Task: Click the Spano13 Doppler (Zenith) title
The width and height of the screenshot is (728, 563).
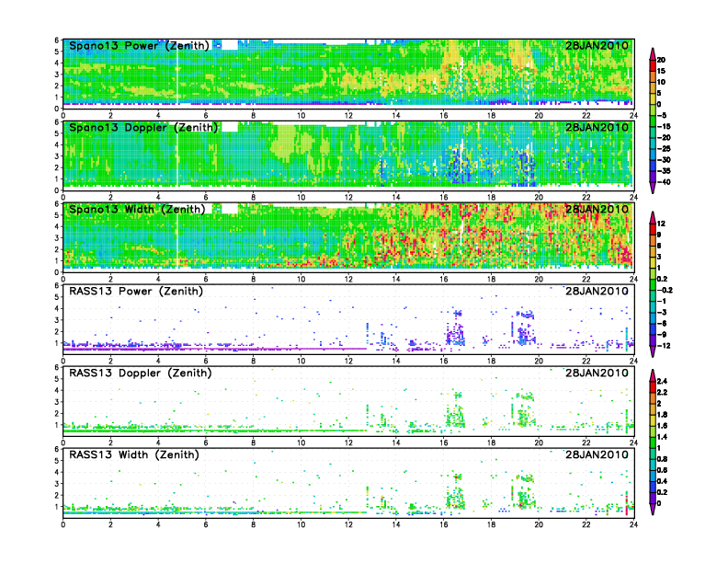Action: 143,127
